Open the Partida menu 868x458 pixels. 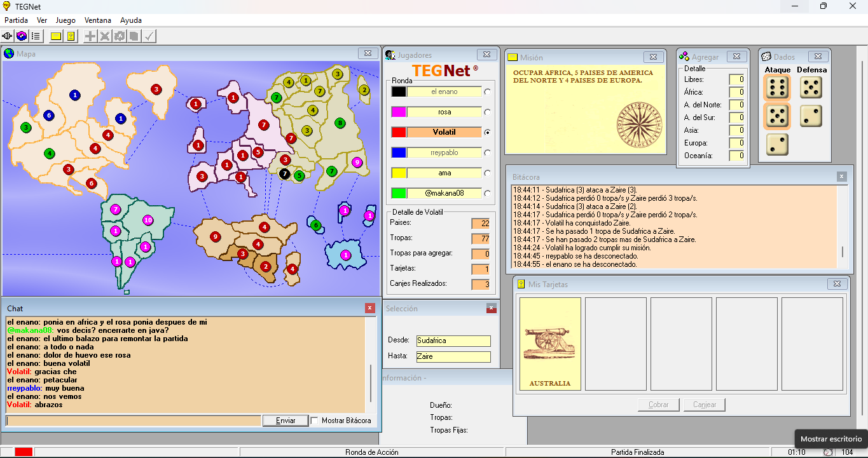coord(17,20)
